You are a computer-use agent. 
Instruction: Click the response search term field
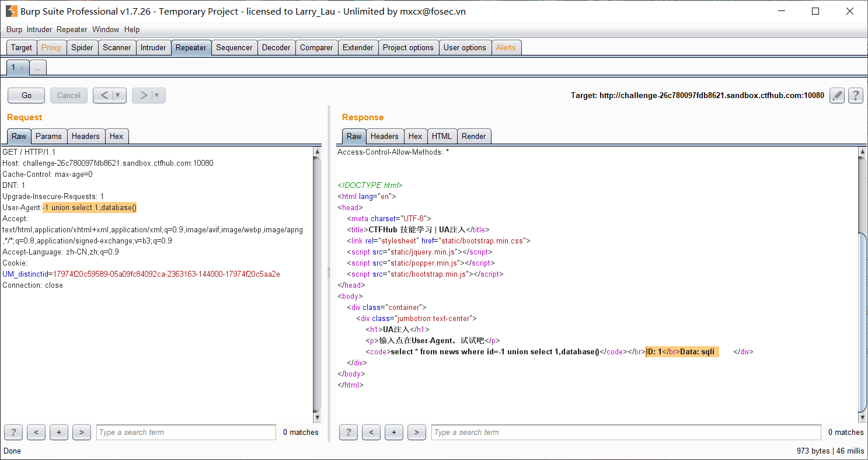point(626,433)
